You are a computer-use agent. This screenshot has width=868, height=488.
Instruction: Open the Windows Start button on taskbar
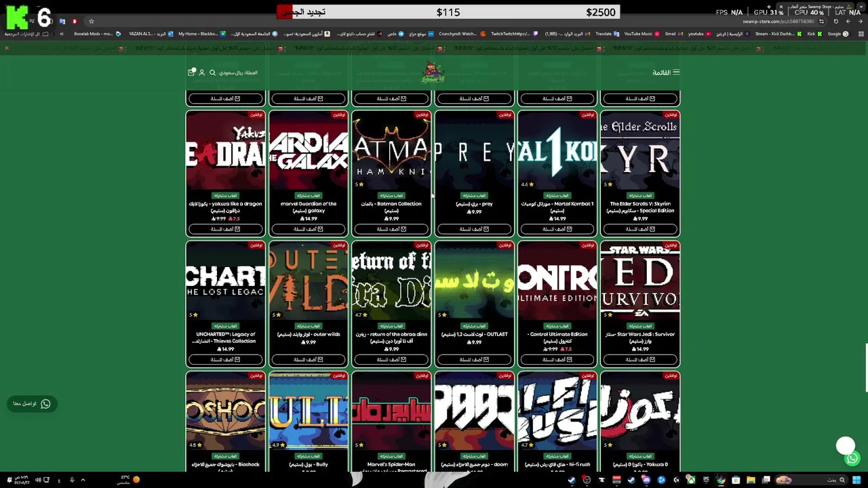coord(856,480)
